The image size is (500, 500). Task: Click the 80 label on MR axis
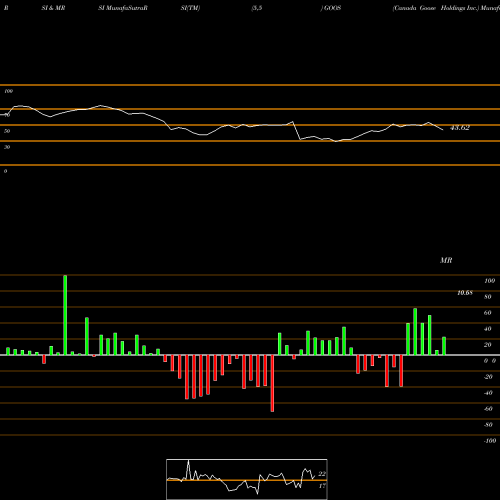click(488, 297)
